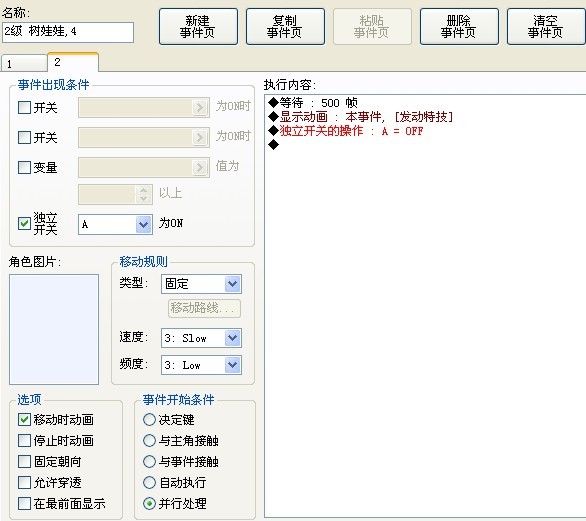Click the greyed 粘贴事件页 button
The image size is (586, 521).
coord(372,27)
